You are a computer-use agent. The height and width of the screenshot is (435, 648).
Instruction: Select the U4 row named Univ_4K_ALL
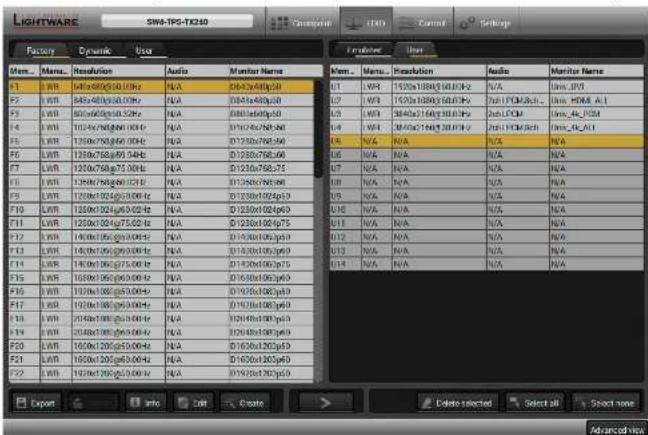tap(486, 127)
